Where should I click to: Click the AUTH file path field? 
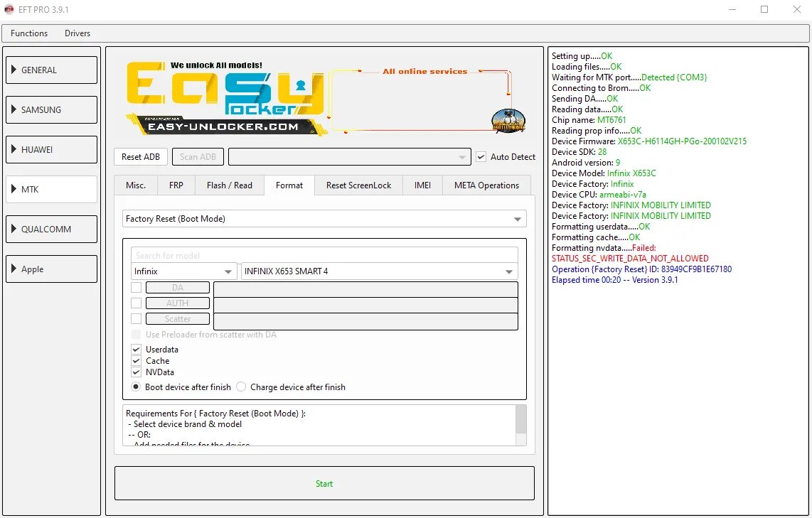[x=365, y=305]
